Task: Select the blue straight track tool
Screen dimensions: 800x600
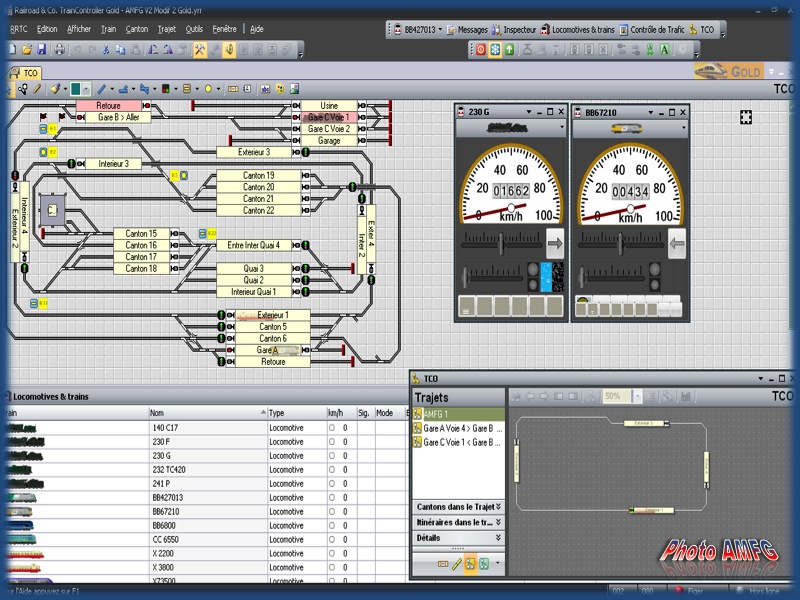Action: [x=102, y=89]
